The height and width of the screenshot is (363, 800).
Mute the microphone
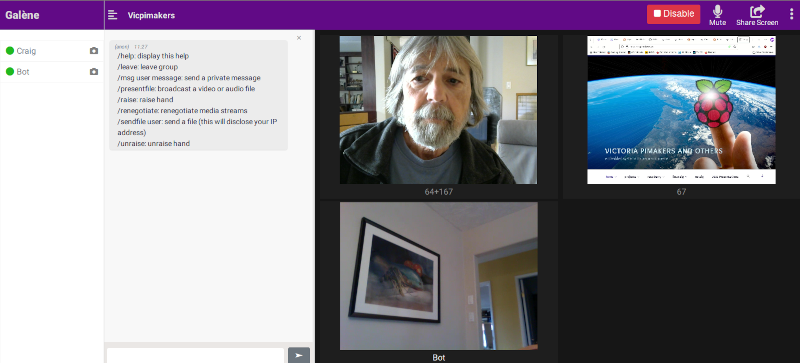717,15
